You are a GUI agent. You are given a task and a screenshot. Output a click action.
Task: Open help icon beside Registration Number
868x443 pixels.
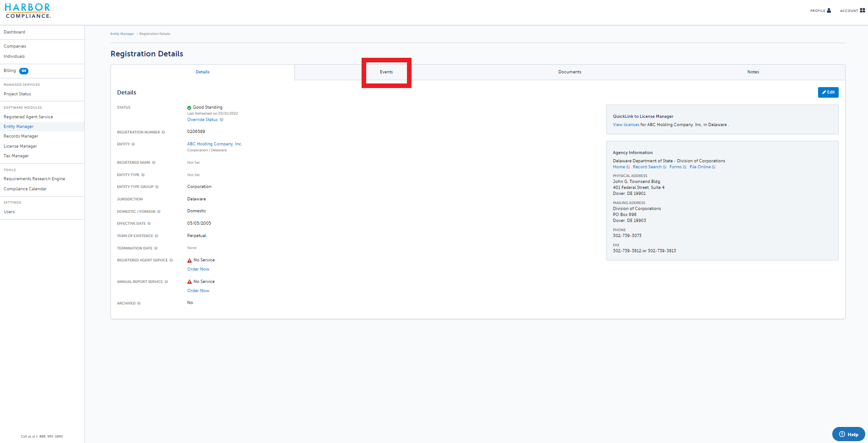163,132
